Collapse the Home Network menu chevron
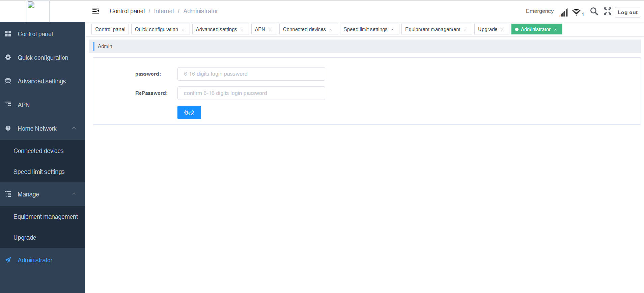Viewport: 644px width, 293px height. pos(74,128)
